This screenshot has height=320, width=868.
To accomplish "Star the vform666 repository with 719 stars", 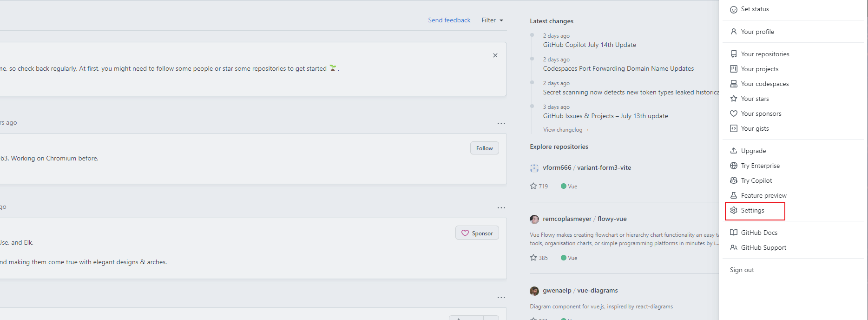I will point(533,186).
